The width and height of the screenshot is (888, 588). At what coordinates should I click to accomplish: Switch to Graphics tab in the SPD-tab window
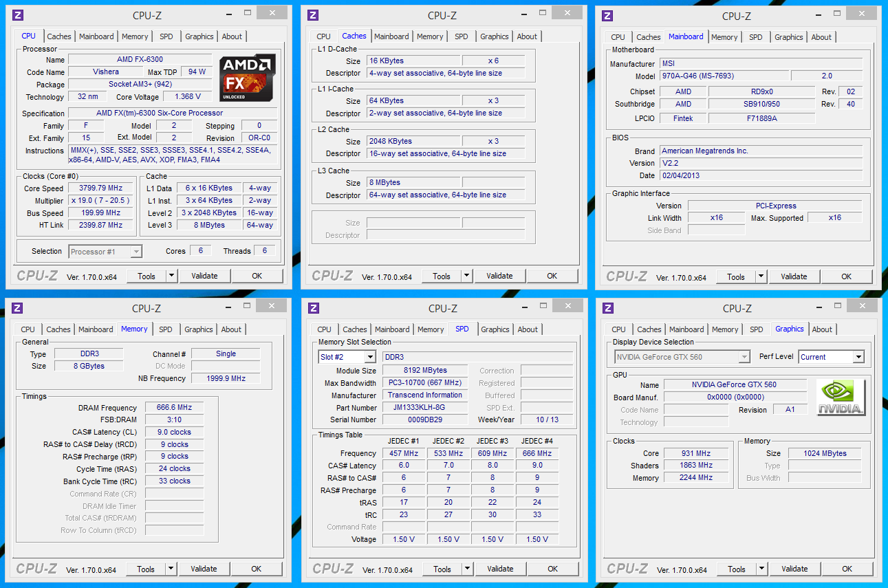(495, 329)
